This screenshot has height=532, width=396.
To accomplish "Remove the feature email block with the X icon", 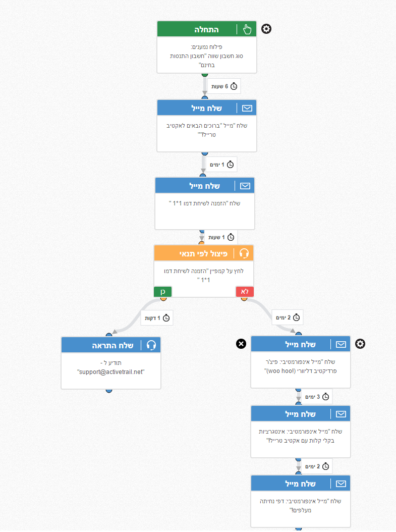I will (x=241, y=344).
